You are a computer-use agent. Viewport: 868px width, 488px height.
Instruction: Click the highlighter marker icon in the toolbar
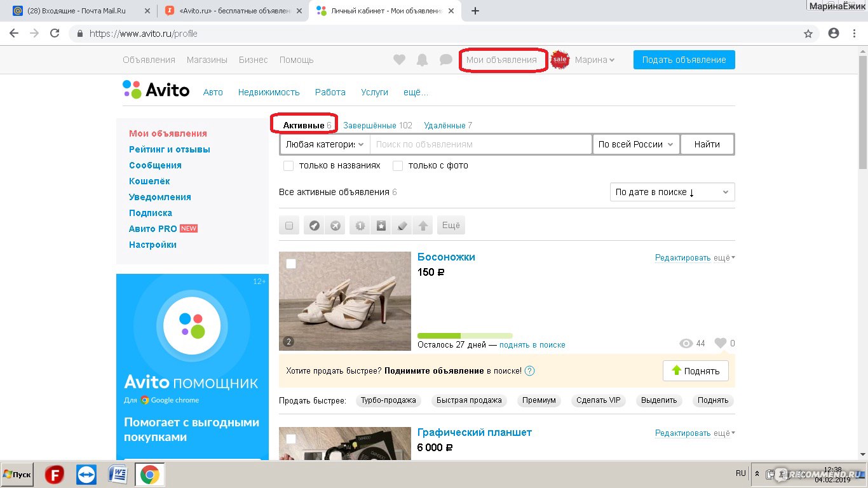click(x=402, y=226)
